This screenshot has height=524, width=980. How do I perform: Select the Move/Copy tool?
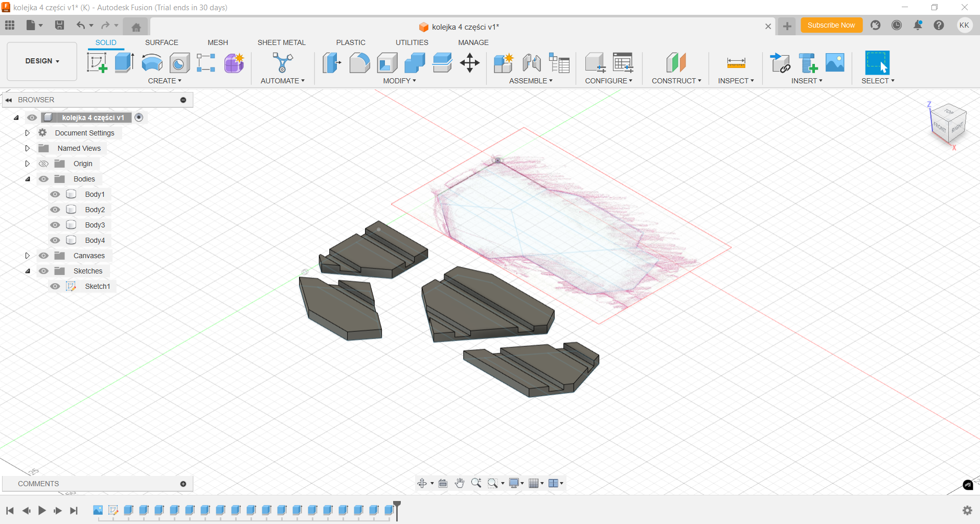pos(469,63)
